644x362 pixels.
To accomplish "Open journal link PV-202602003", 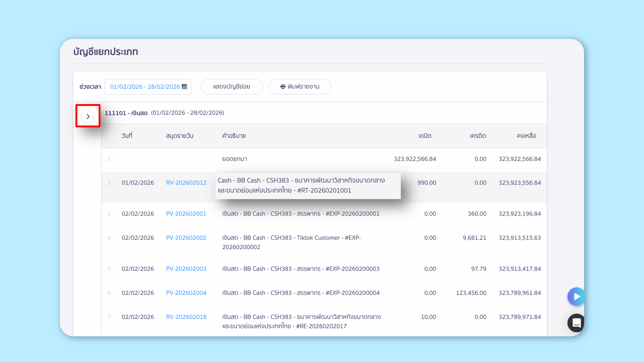I will click(186, 269).
